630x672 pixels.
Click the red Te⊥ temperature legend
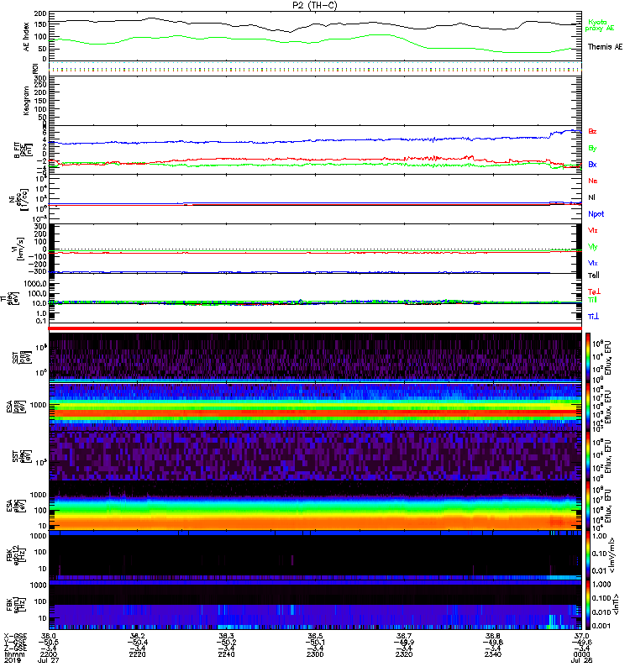(x=594, y=291)
